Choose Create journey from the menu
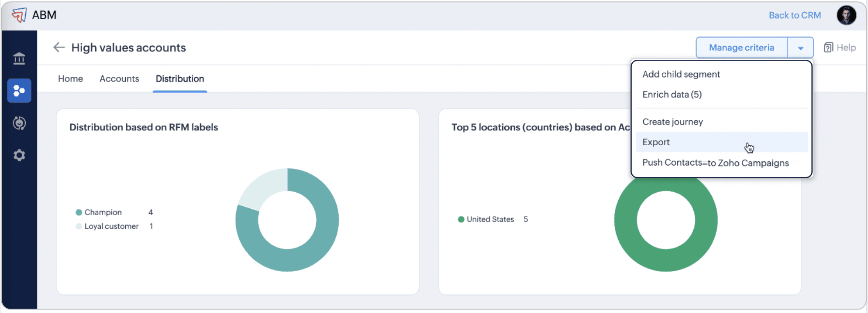The width and height of the screenshot is (868, 313). tap(672, 122)
